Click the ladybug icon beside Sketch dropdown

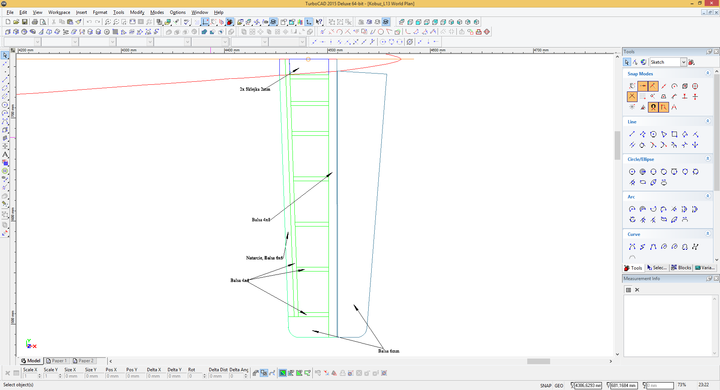[692, 62]
